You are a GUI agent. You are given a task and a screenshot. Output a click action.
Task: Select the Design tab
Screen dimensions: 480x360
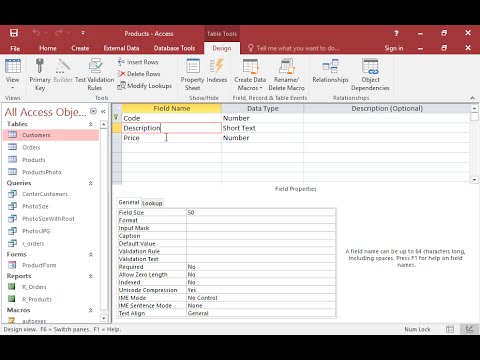(222, 48)
